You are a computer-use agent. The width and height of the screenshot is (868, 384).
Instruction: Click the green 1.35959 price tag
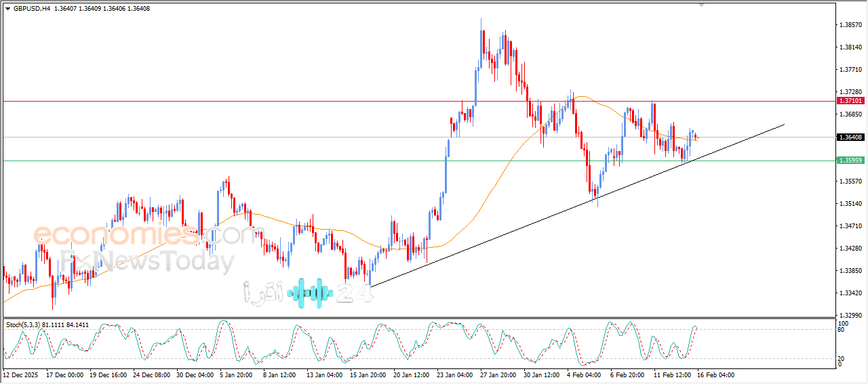click(x=850, y=161)
